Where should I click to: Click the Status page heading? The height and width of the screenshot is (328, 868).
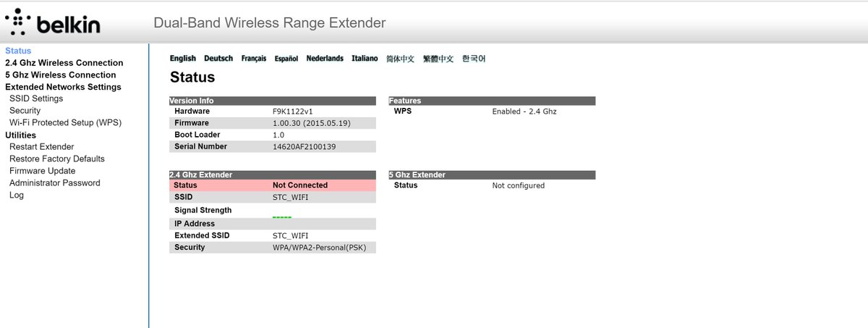click(192, 77)
